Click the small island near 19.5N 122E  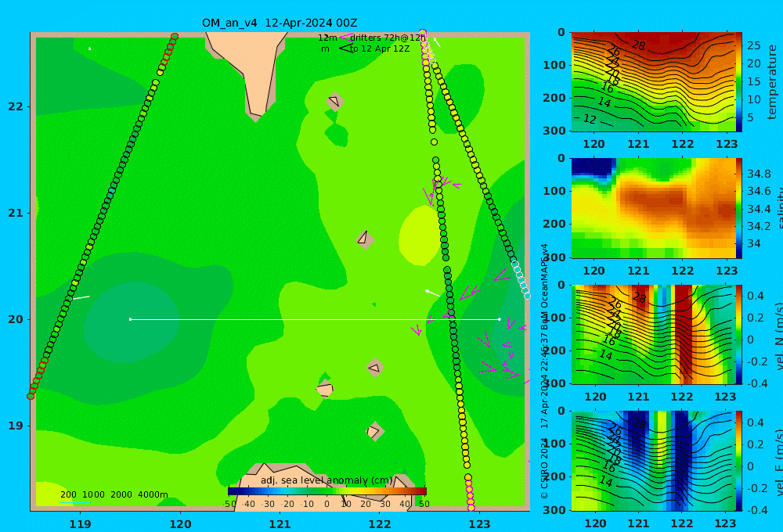click(x=375, y=368)
